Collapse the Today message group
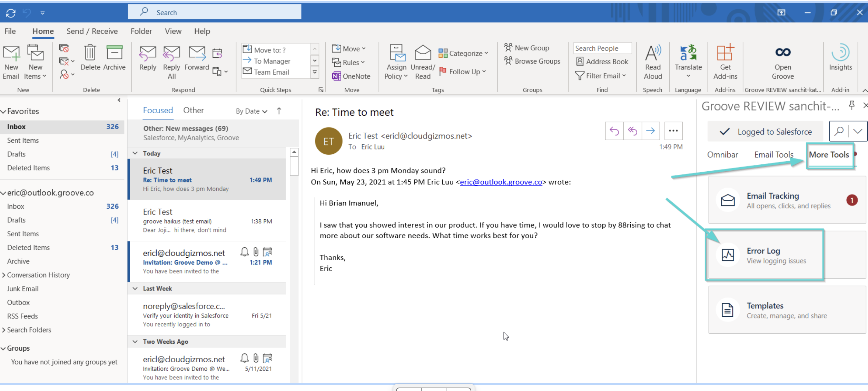The width and height of the screenshot is (868, 391). pos(135,153)
